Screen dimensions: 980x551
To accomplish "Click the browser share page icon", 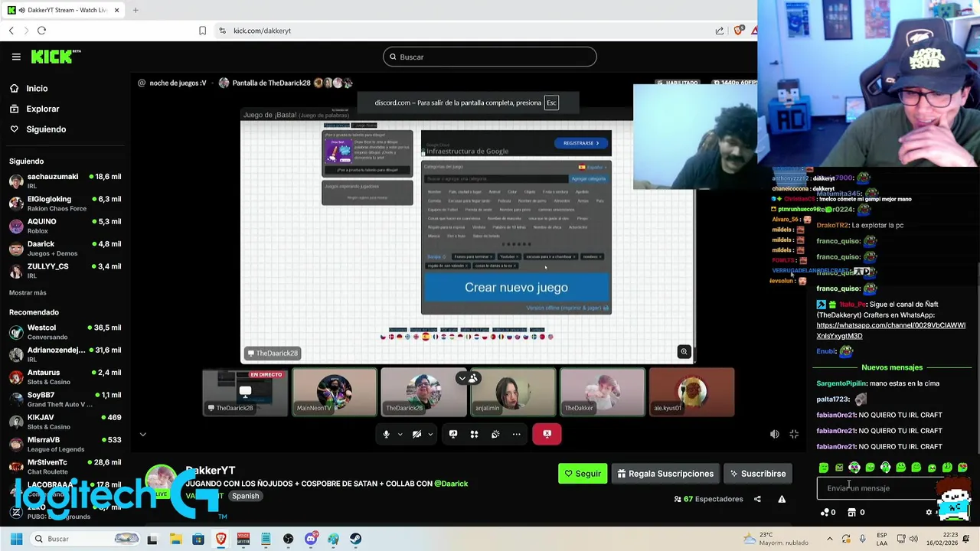I will click(720, 31).
